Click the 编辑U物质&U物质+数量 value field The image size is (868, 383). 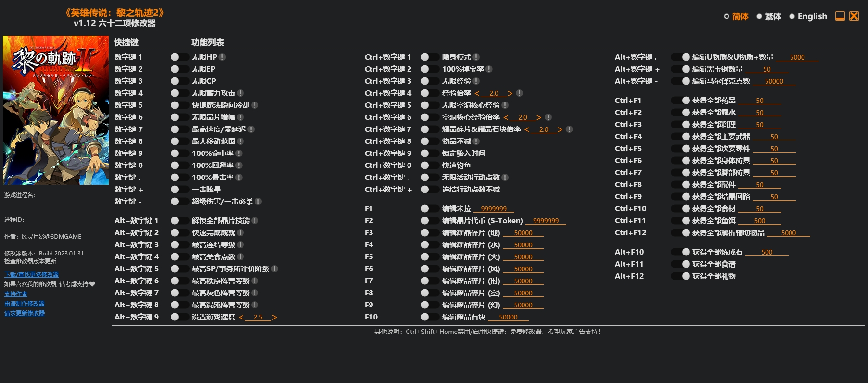click(797, 57)
